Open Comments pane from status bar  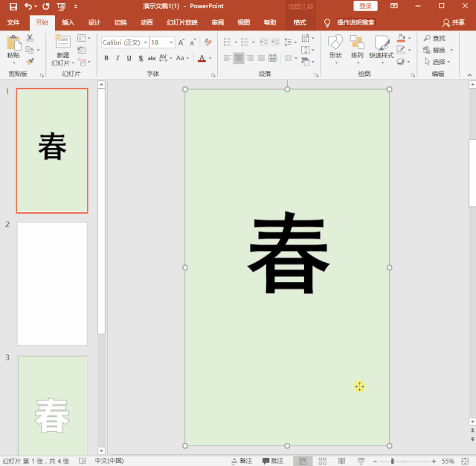point(273,461)
